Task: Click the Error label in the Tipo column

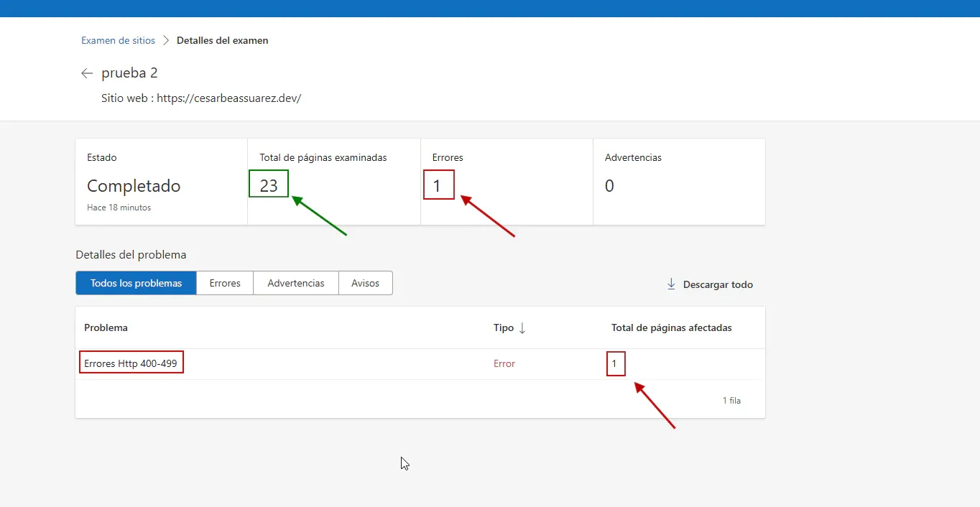Action: click(504, 363)
